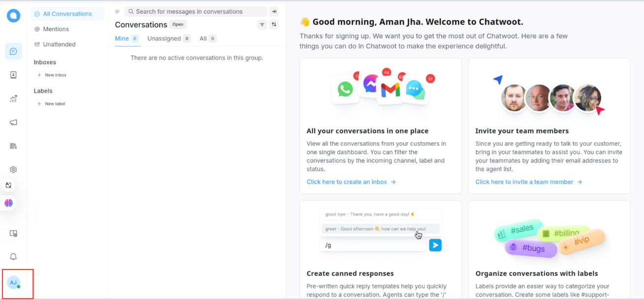Open the Settings gear icon

click(13, 169)
